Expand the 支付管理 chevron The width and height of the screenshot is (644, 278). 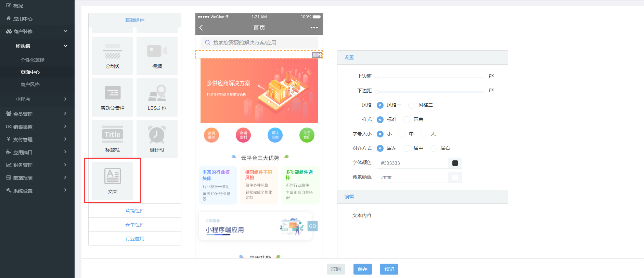click(65, 139)
